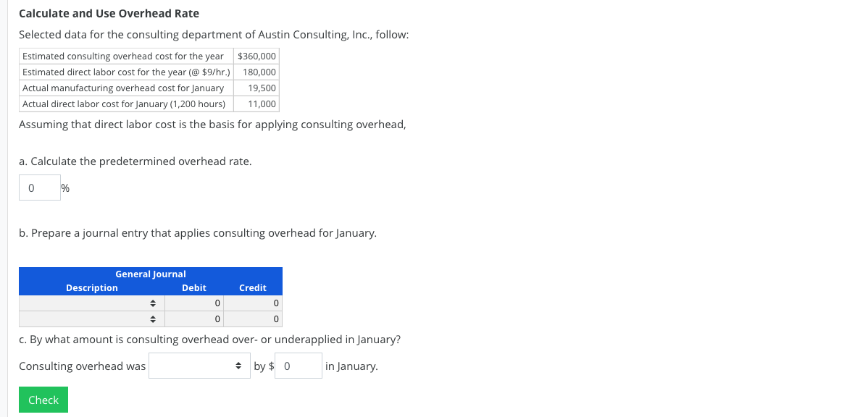
Task: Open the second journal Description dropdown
Action: pos(92,318)
